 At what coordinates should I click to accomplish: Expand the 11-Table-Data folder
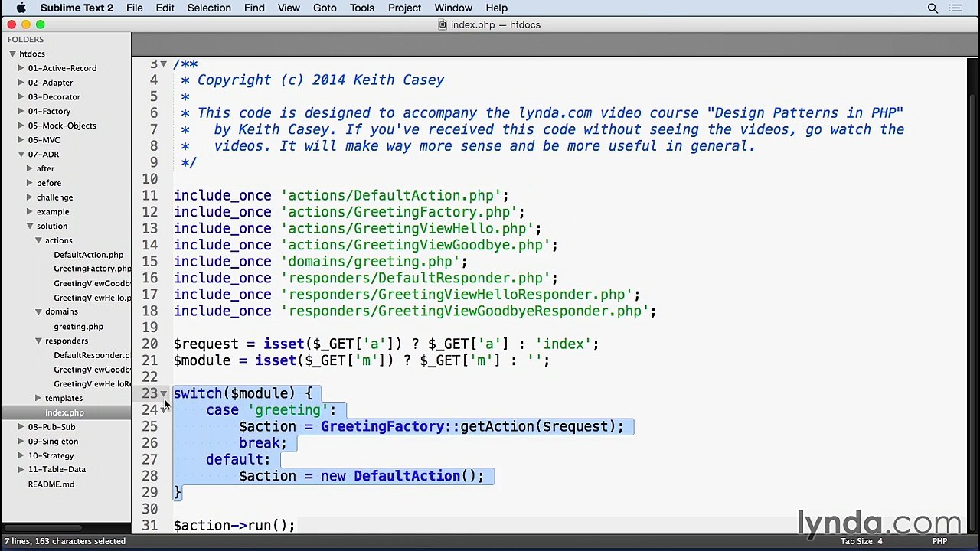point(21,469)
